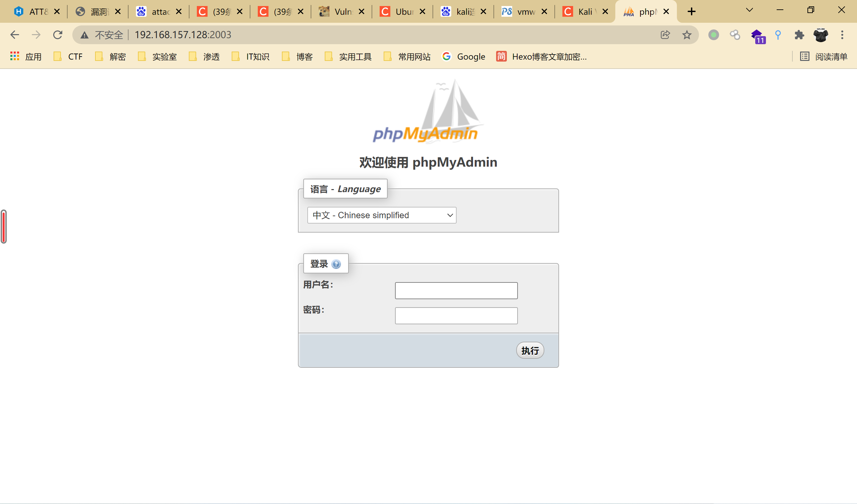Click the address bar URL
The height and width of the screenshot is (504, 857).
pyautogui.click(x=183, y=35)
